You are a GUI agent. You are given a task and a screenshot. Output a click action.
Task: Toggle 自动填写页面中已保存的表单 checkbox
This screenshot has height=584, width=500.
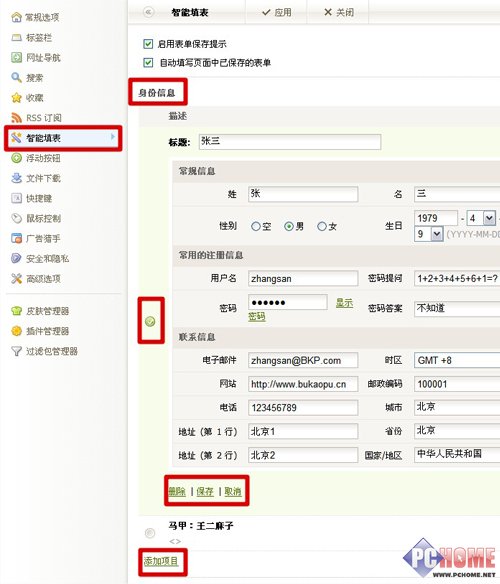pos(148,62)
